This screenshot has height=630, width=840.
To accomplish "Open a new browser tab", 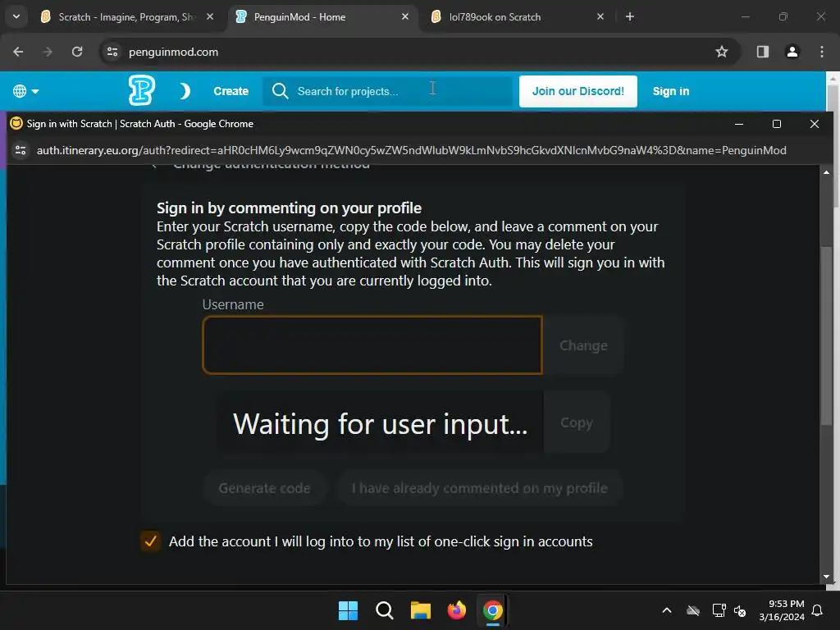I will tap(630, 16).
